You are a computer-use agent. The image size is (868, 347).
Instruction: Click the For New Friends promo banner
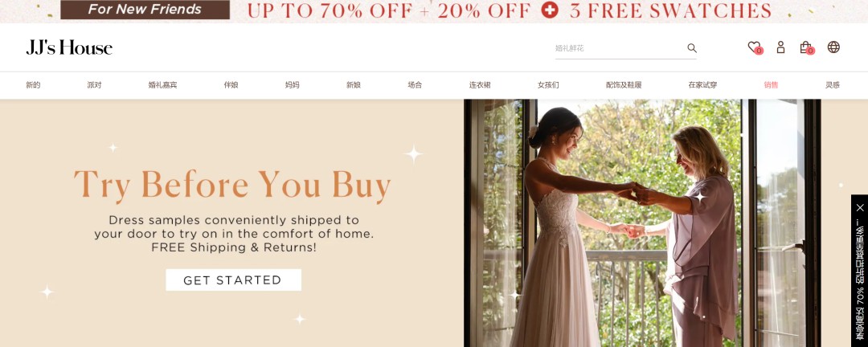click(145, 10)
